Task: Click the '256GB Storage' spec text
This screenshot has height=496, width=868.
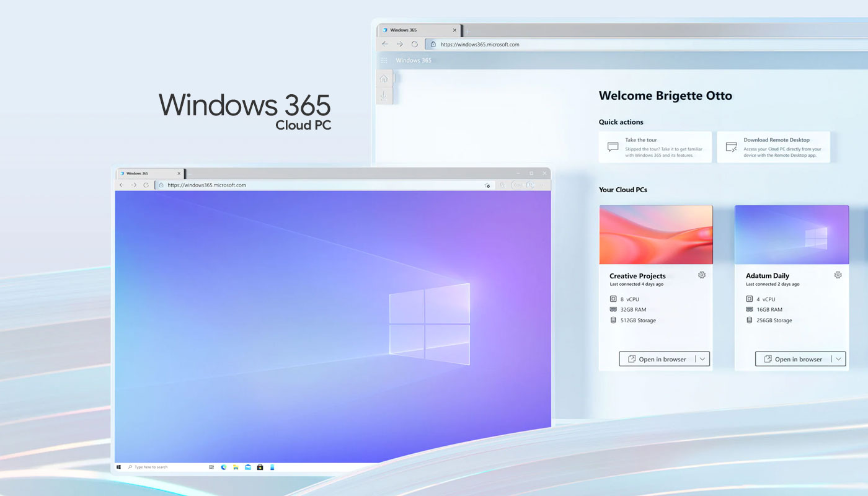Action: (x=774, y=321)
